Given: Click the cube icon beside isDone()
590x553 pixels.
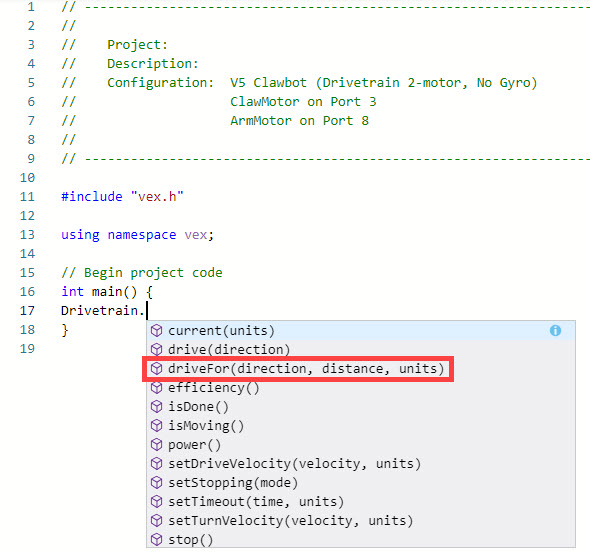Looking at the screenshot, I should pyautogui.click(x=157, y=407).
